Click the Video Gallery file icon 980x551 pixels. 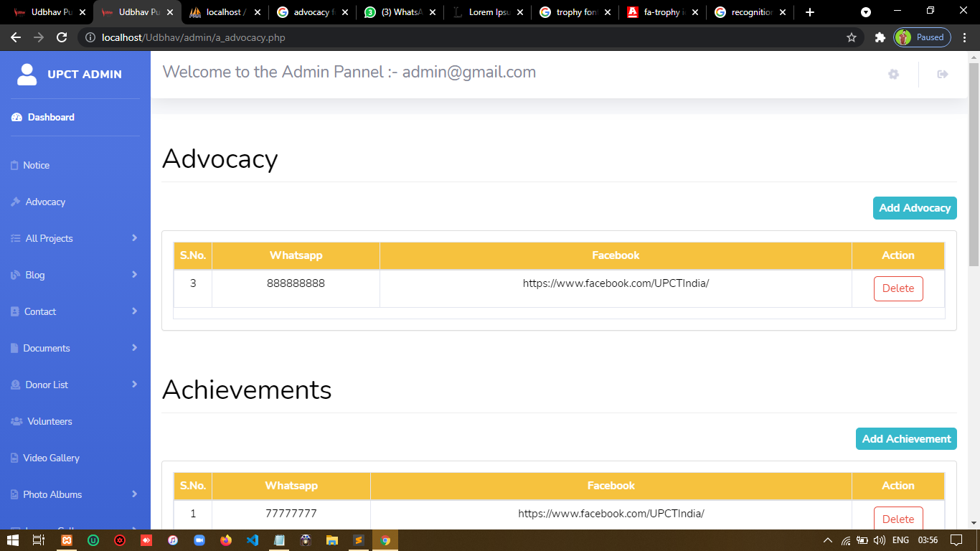pyautogui.click(x=14, y=458)
